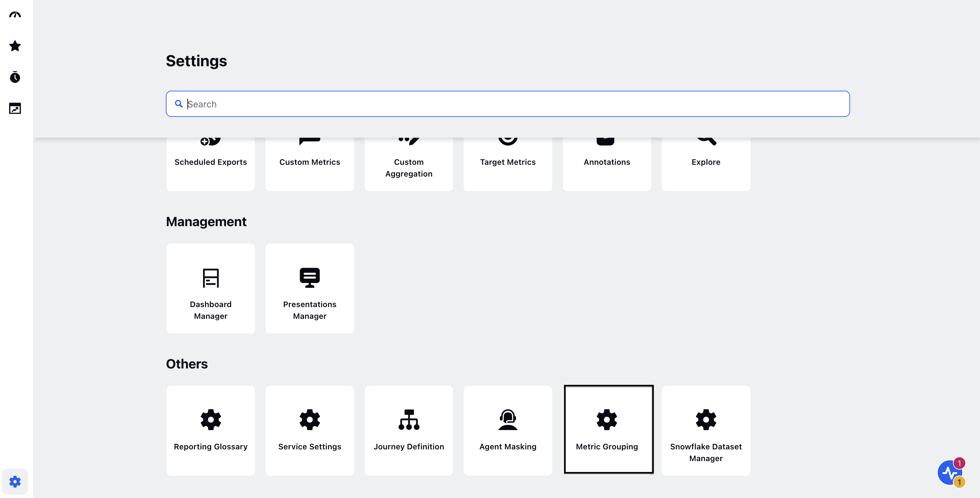Viewport: 980px width, 498px height.
Task: Open the stopwatch icon in sidebar
Action: point(15,77)
